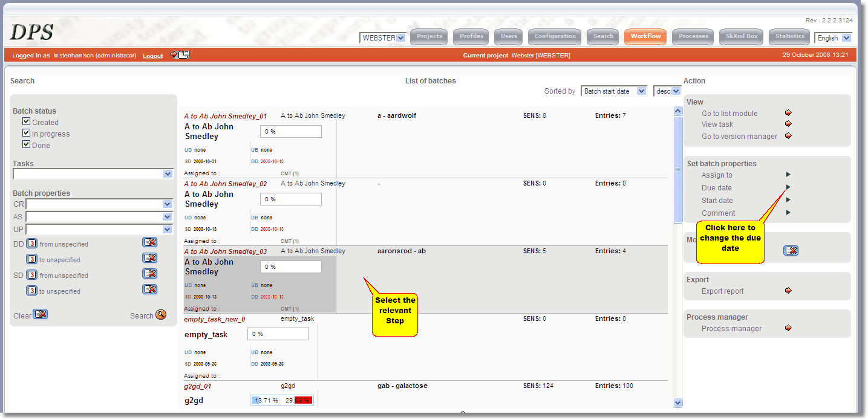The image size is (868, 420).
Task: Click the exit icon next to Logout
Action: pyautogui.click(x=180, y=54)
